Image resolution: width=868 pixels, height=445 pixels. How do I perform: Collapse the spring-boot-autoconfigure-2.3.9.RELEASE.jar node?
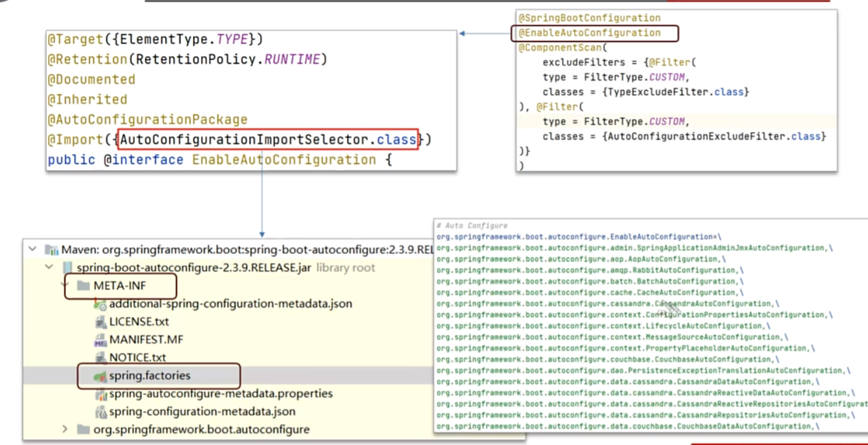coord(49,267)
